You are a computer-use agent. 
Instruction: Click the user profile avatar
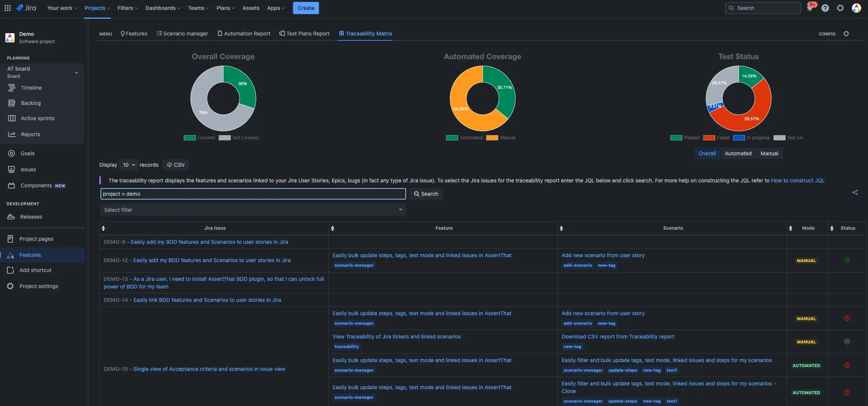857,8
